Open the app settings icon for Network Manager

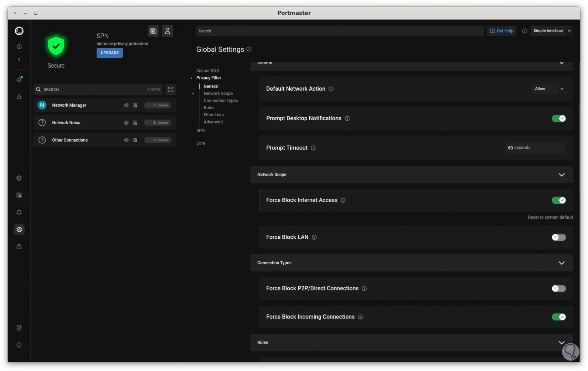pyautogui.click(x=135, y=105)
